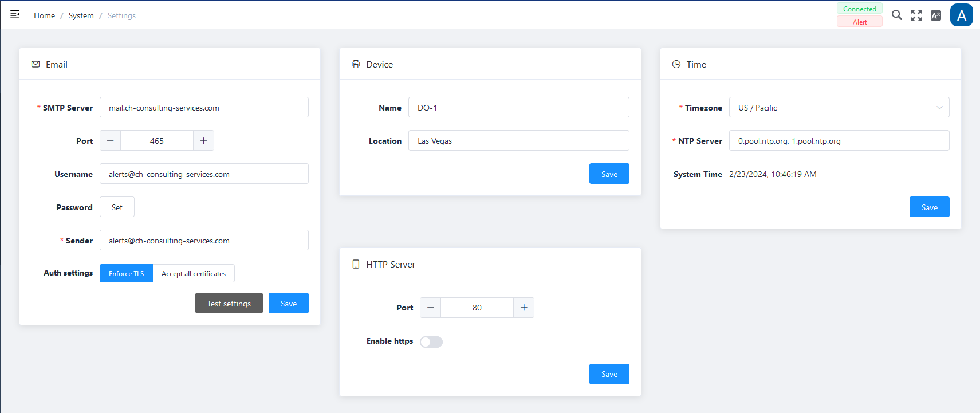The height and width of the screenshot is (413, 980).
Task: Navigate to System breadcrumb
Action: click(81, 15)
